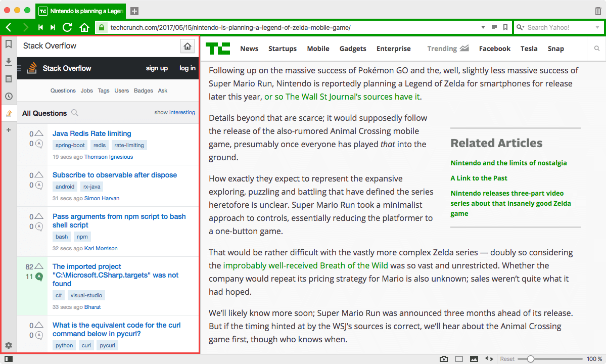Open page actions from the status bar

(489, 359)
